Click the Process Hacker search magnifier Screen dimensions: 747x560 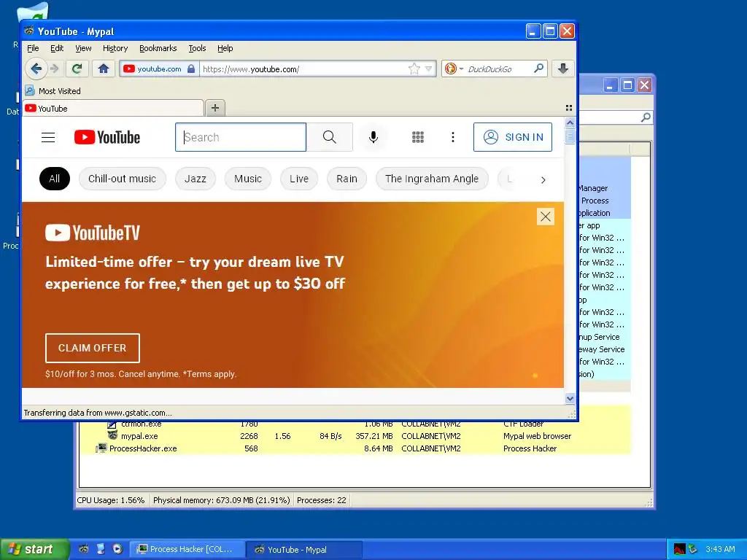click(646, 117)
